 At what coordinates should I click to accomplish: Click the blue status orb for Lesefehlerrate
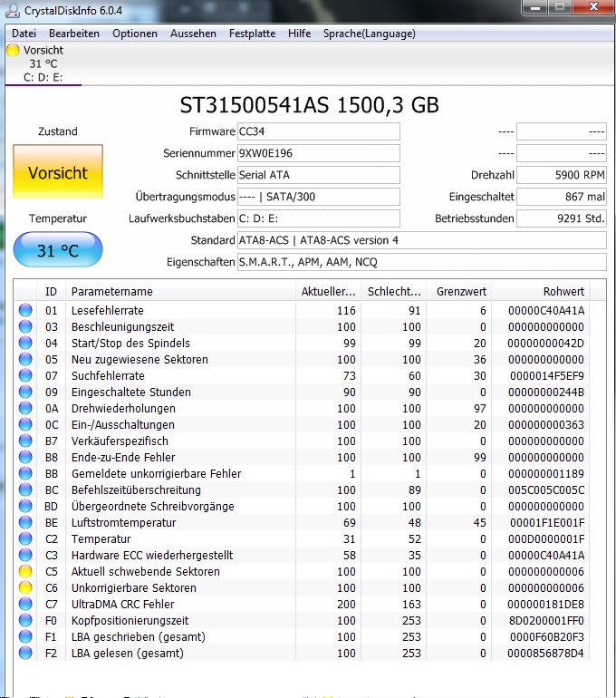(25, 310)
